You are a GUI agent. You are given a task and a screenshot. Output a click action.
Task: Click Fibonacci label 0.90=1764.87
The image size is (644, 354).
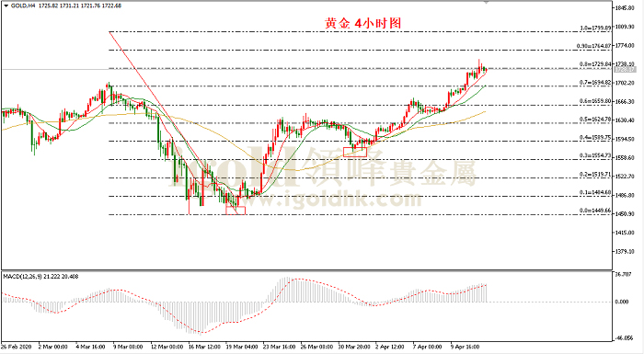pos(594,46)
